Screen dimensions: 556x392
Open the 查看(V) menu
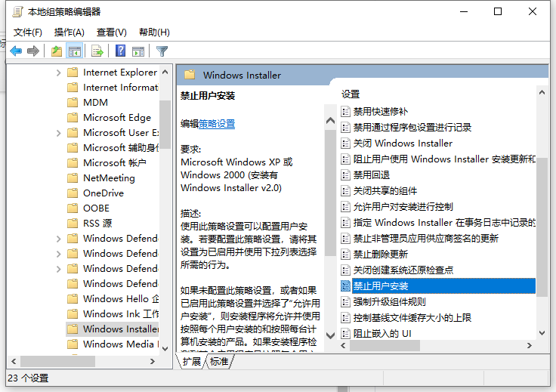[x=111, y=32]
